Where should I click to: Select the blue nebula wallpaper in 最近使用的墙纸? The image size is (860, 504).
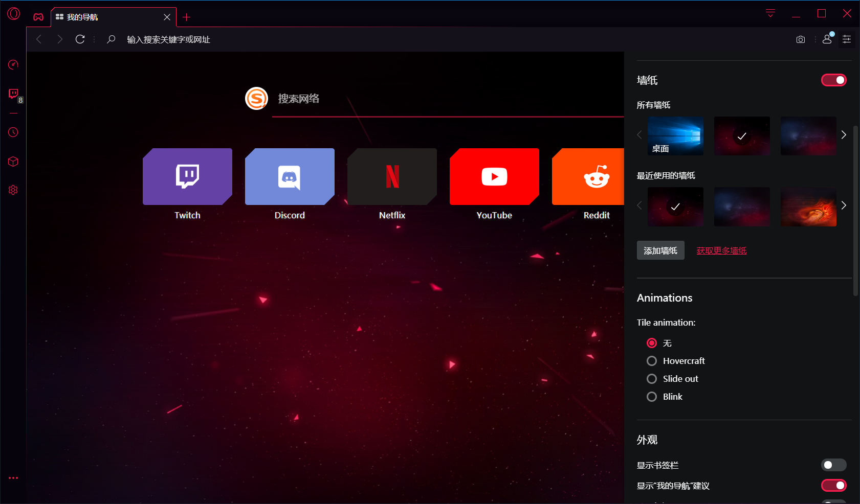click(x=742, y=207)
